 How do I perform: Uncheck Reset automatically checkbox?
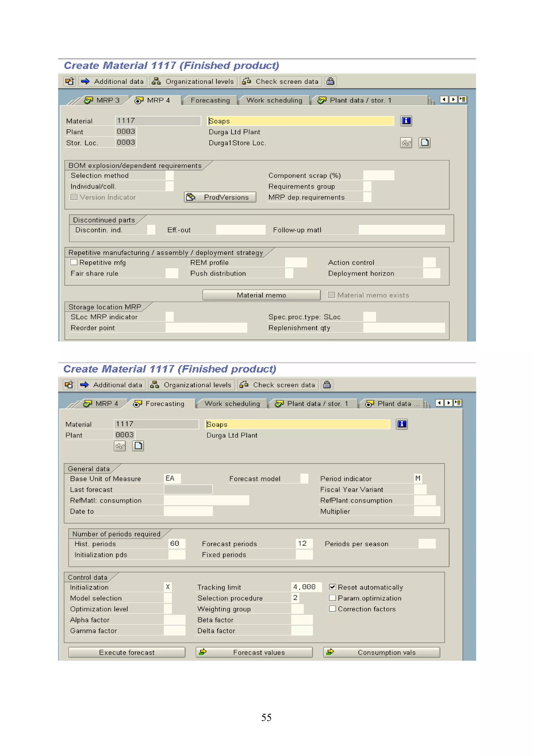332,587
